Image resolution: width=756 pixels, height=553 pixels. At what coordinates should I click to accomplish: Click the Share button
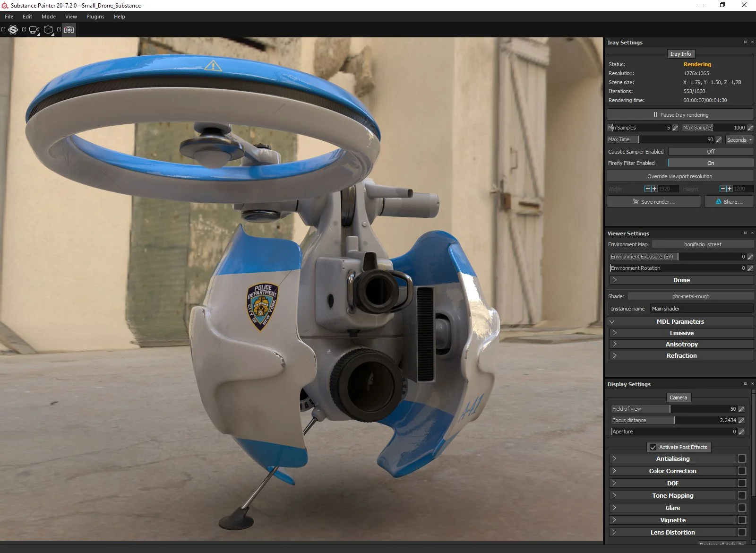tap(729, 202)
